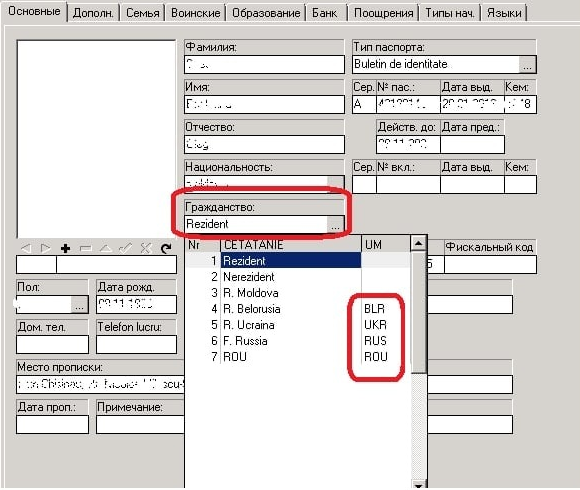Click the Дом. тел. input field

click(53, 344)
